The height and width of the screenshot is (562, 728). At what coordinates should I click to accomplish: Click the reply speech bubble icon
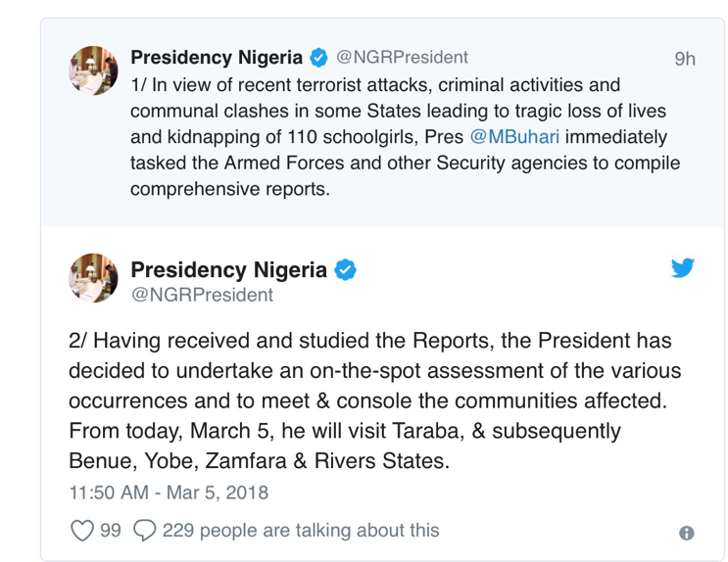(144, 531)
